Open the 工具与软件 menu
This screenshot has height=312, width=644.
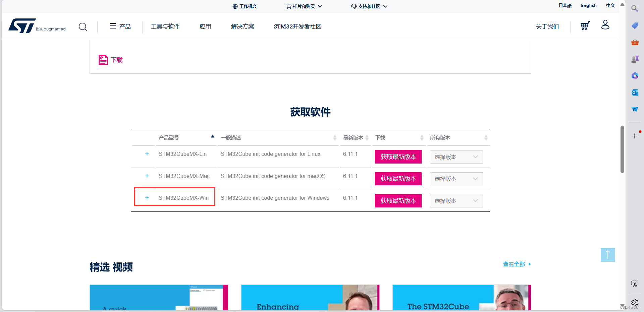click(165, 26)
